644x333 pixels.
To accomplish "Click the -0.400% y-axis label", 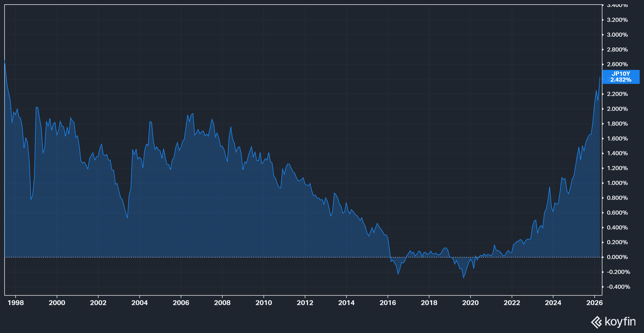I will click(618, 287).
